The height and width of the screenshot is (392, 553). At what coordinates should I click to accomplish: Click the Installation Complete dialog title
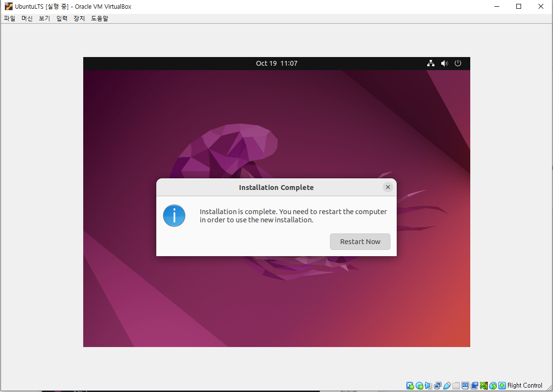[x=276, y=188]
